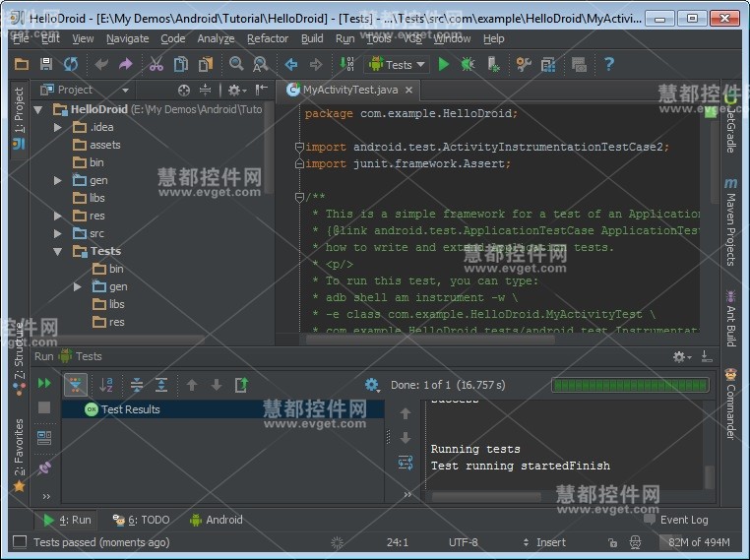
Task: Open the Build menu
Action: 312,38
